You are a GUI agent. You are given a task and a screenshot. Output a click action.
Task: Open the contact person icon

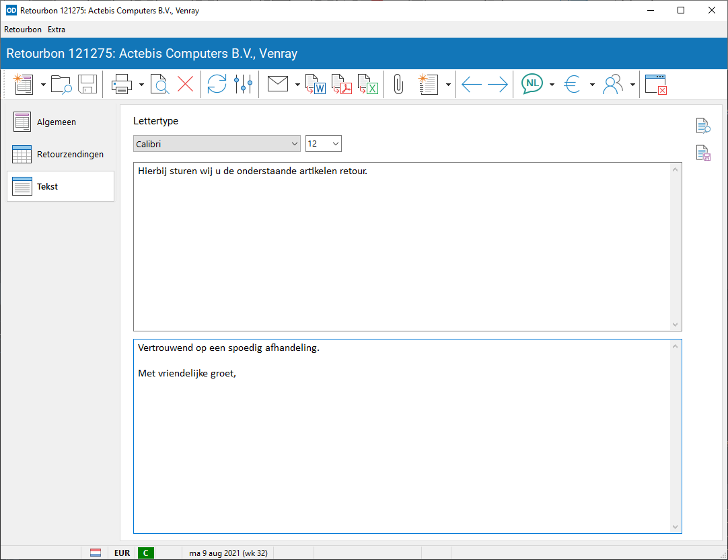click(x=612, y=85)
